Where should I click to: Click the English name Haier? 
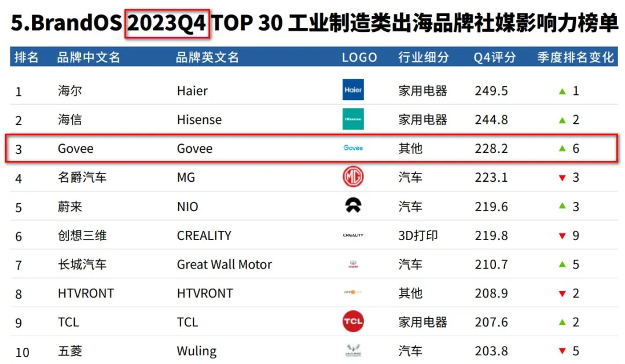point(192,91)
